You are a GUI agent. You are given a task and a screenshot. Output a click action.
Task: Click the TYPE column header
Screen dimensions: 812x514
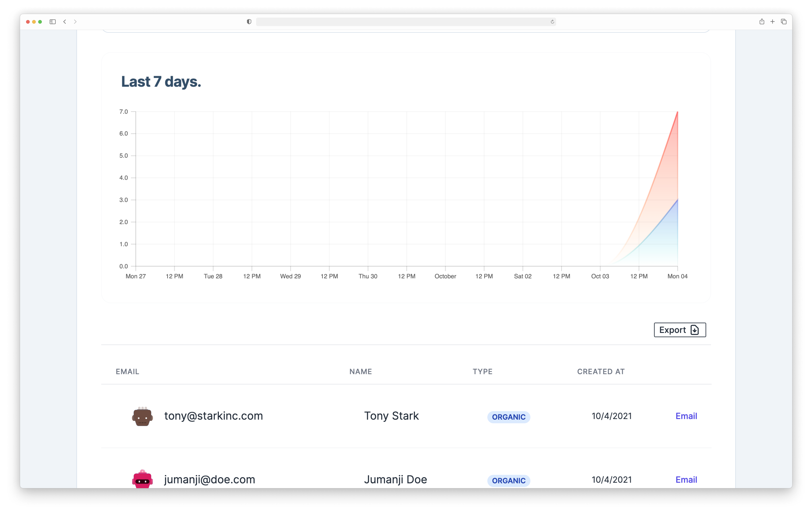click(482, 371)
